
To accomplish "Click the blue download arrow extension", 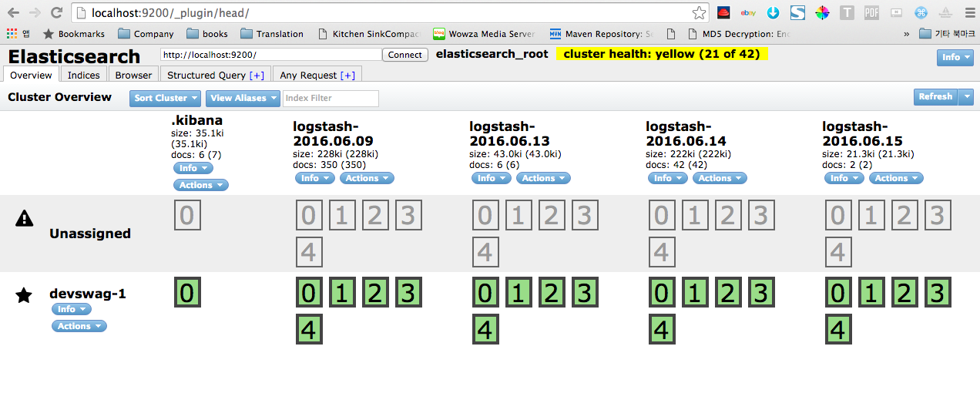I will click(773, 12).
